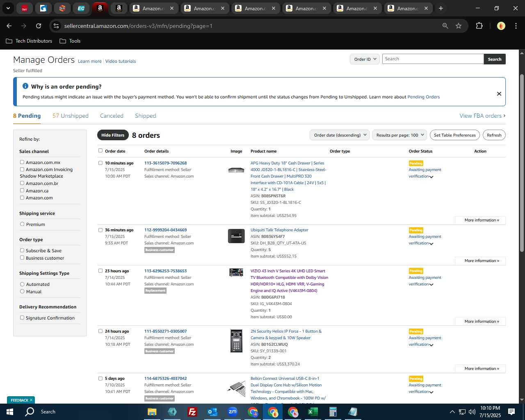Open the site information icon in address bar

(x=56, y=26)
